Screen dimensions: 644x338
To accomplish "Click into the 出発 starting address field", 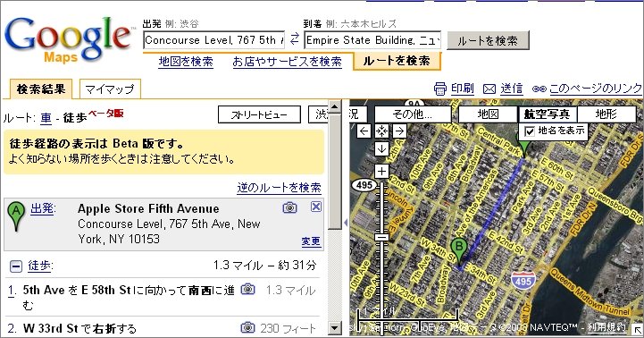I will click(214, 40).
